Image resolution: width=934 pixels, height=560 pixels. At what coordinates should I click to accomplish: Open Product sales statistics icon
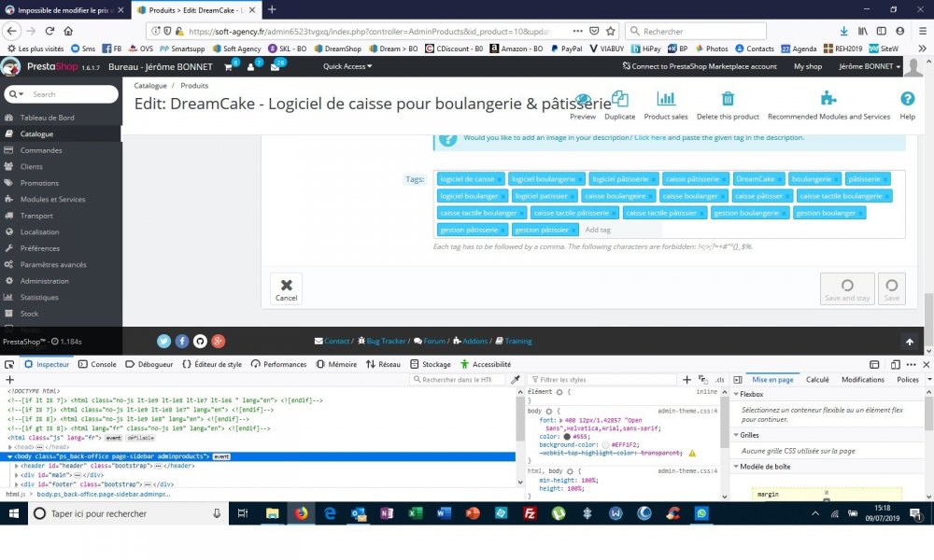point(665,99)
